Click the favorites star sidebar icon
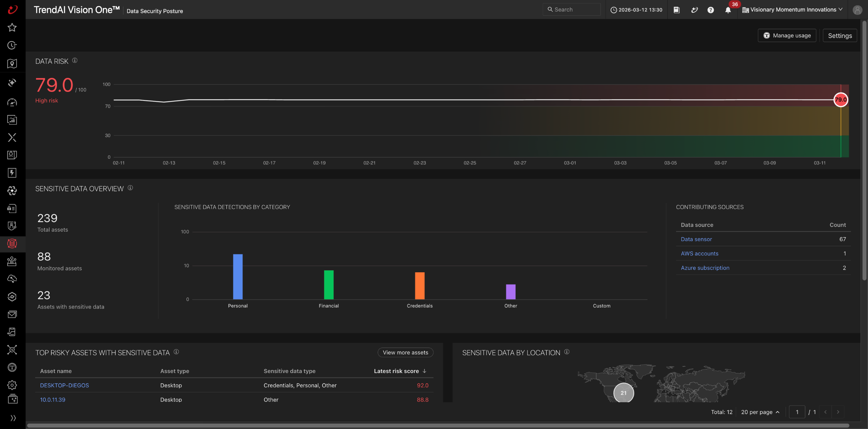 12,27
